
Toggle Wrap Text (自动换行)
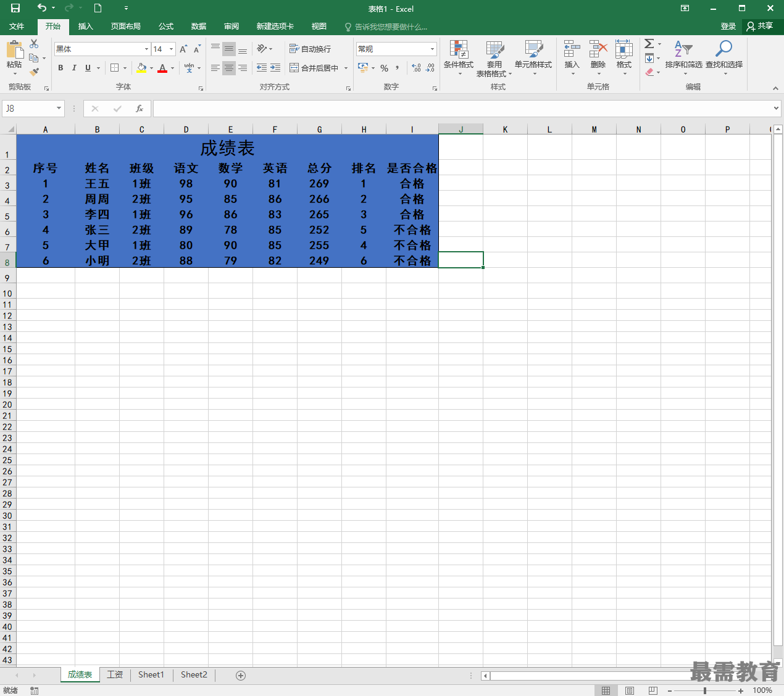(x=310, y=49)
